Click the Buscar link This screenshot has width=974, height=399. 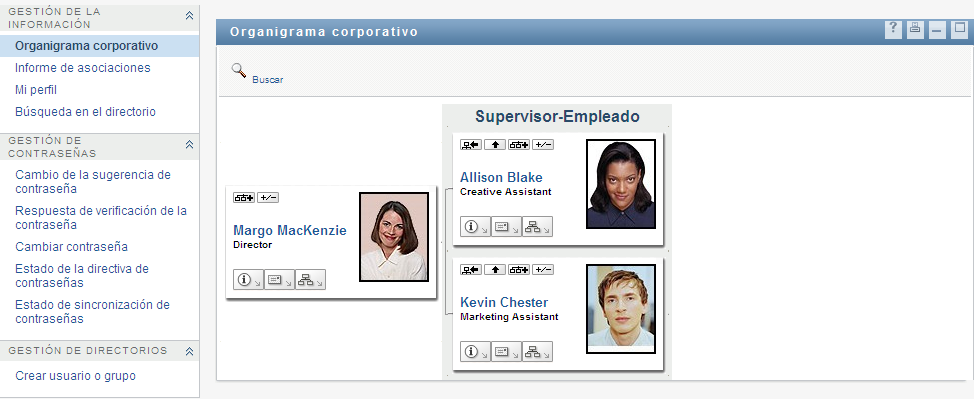(268, 80)
